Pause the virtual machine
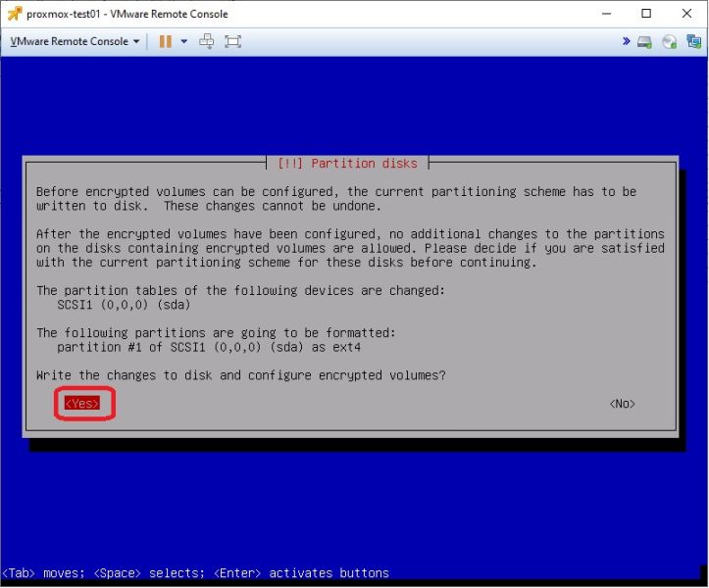 tap(165, 41)
